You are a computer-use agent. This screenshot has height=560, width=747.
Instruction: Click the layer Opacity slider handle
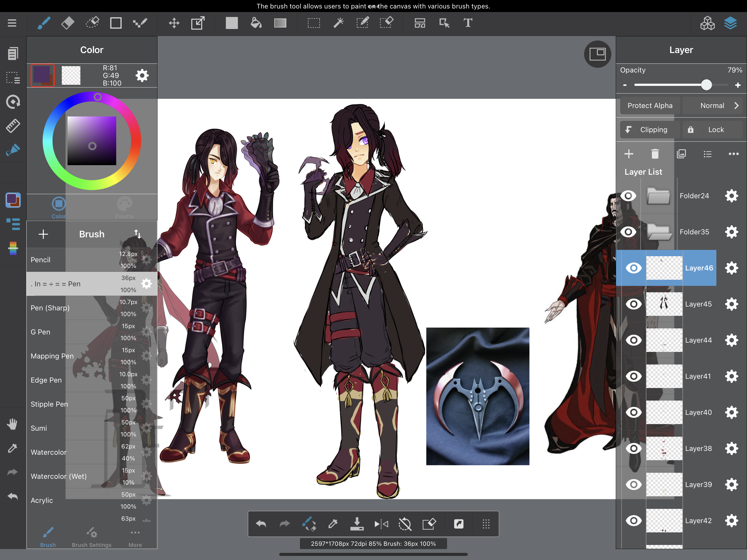[707, 85]
